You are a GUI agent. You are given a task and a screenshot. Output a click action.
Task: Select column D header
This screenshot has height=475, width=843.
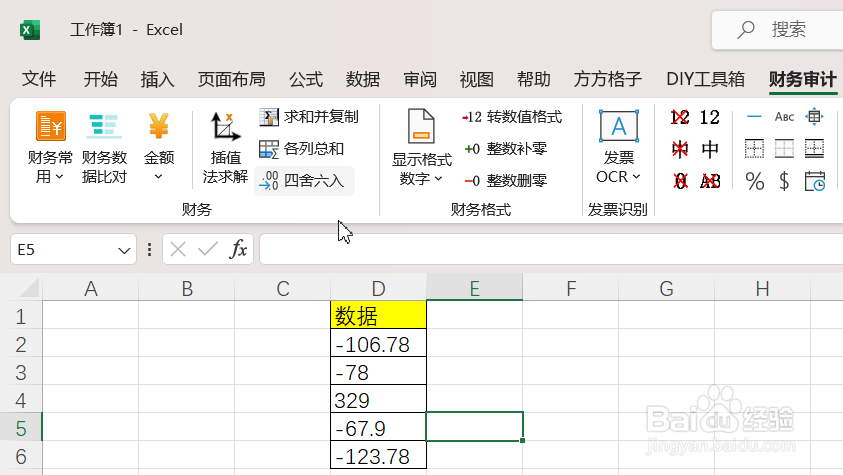coord(378,289)
